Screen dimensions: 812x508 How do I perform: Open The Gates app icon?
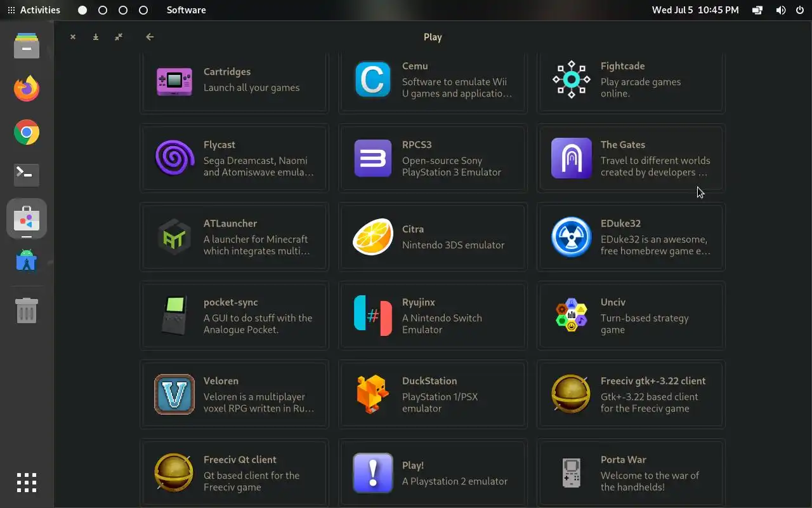coord(572,158)
